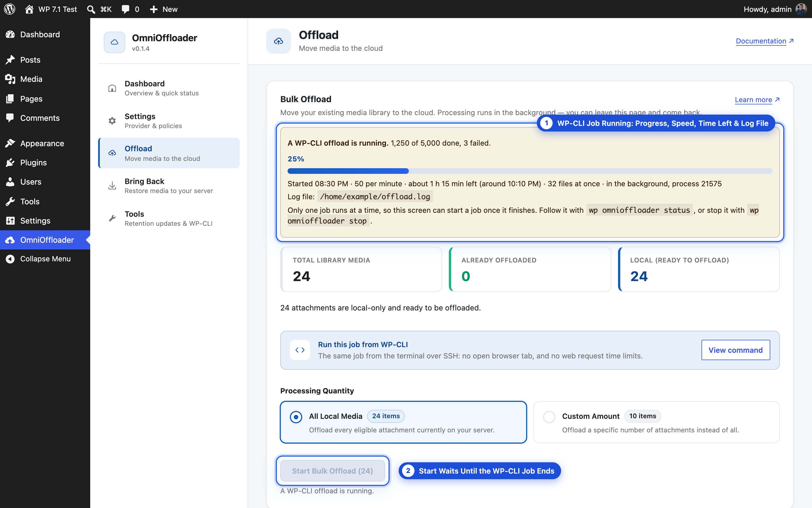Click the log file path /home/example/offload.log
Screen dimensions: 812x508
pos(375,196)
